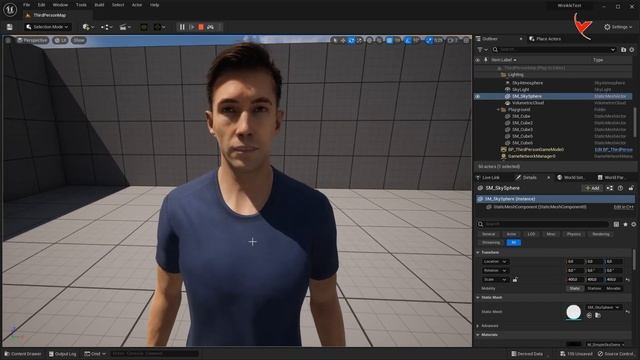The width and height of the screenshot is (640, 360).
Task: Click the Outliner visibility column header eye
Action: [x=478, y=60]
